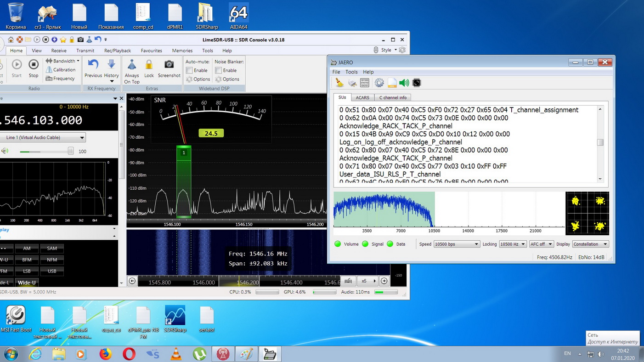Image resolution: width=644 pixels, height=362 pixels.
Task: Click the binary data icon in JAERO toolbar
Action: [365, 83]
